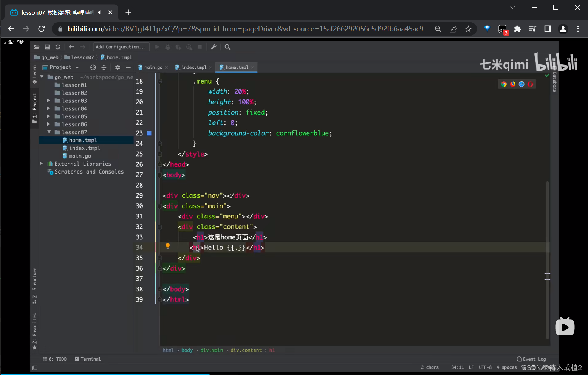Switch to the main.go editor tab
This screenshot has height=375, width=588.
click(x=153, y=67)
